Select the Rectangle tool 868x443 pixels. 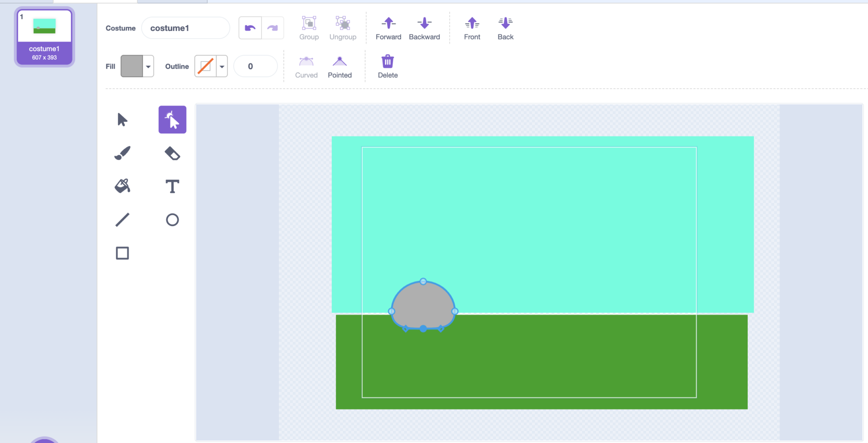[122, 253]
